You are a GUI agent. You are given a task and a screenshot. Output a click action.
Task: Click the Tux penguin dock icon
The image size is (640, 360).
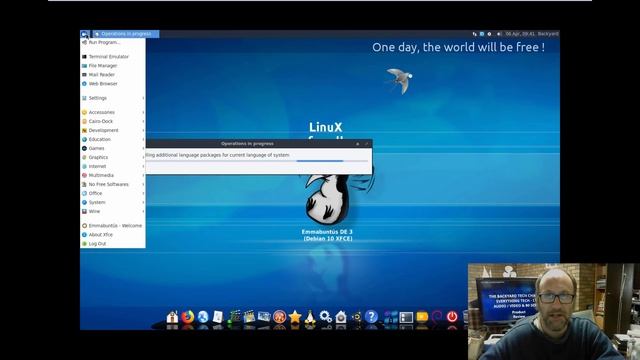(310, 317)
